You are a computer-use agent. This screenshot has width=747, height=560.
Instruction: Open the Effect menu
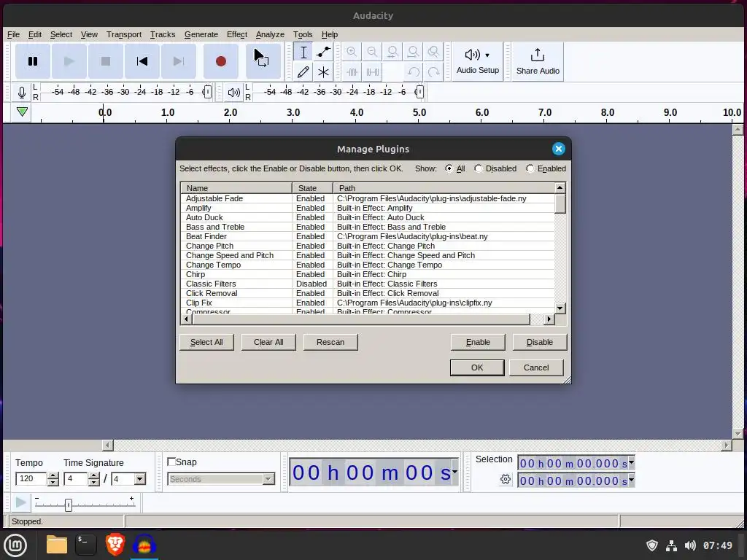click(x=237, y=34)
